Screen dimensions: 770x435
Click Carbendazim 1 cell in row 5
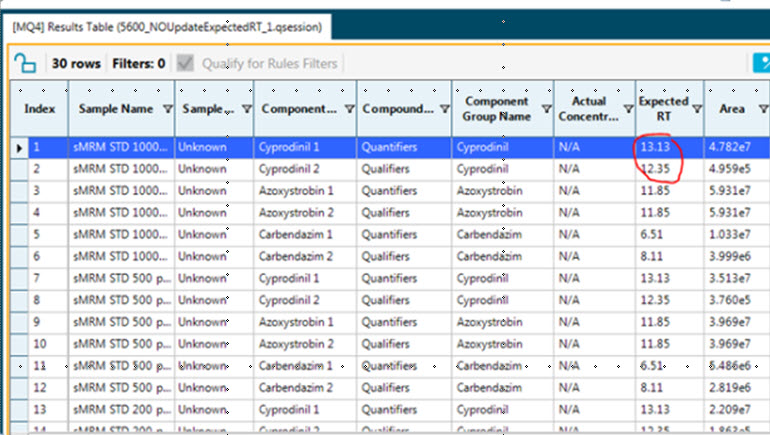(305, 235)
